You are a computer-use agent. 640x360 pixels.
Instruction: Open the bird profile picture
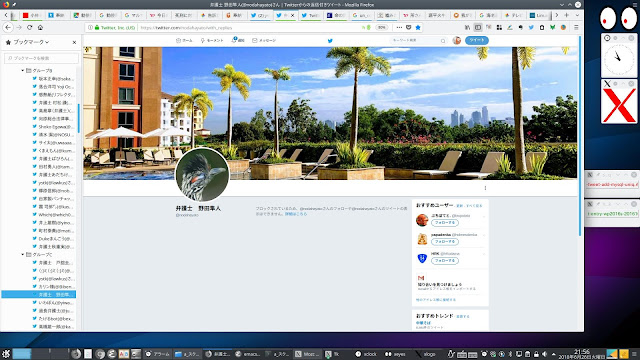coord(202,175)
